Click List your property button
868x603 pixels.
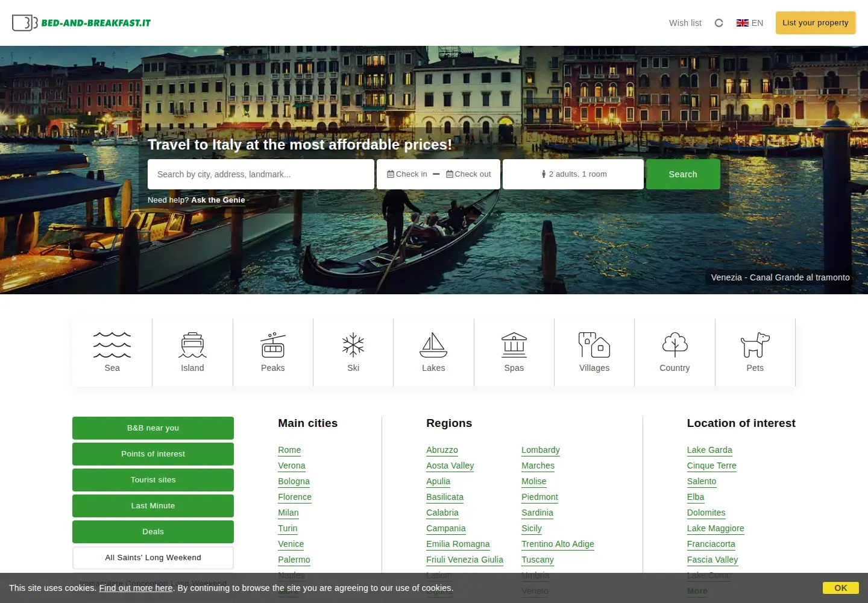click(816, 23)
